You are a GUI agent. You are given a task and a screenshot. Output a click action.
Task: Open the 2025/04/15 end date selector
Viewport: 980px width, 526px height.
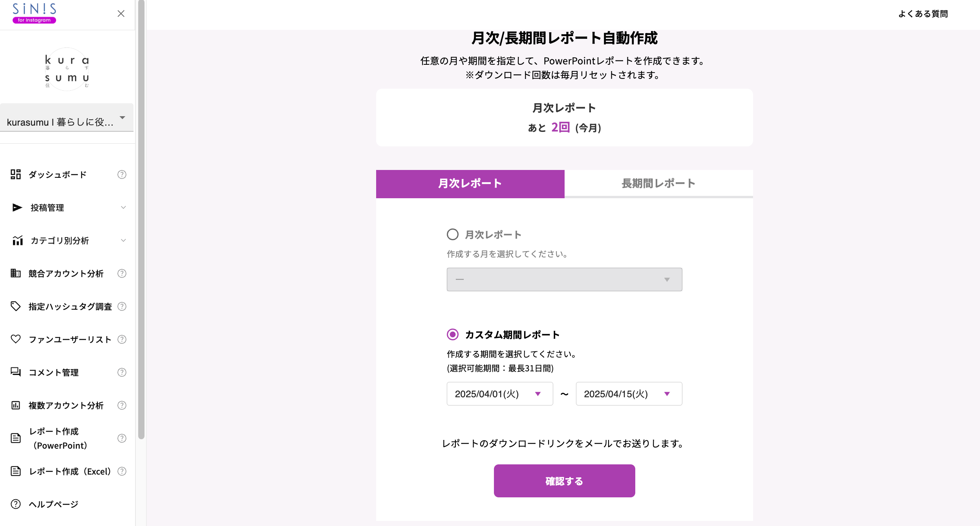628,394
